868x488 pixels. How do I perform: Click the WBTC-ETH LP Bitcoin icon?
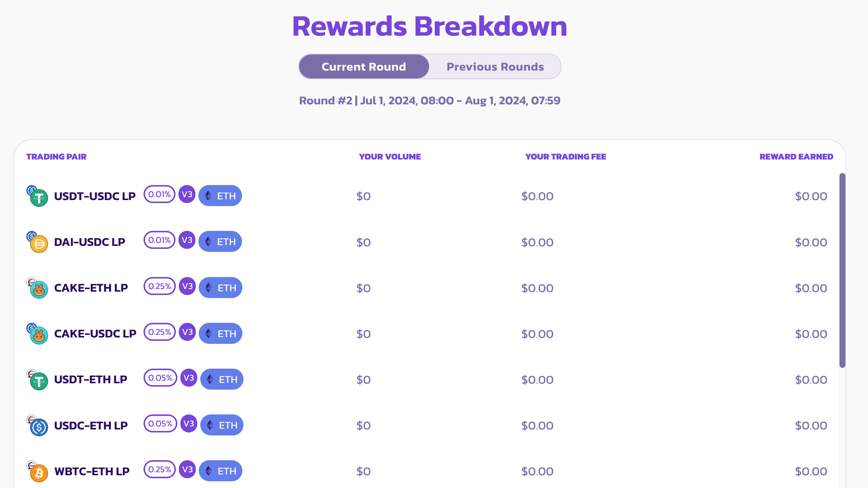39,472
